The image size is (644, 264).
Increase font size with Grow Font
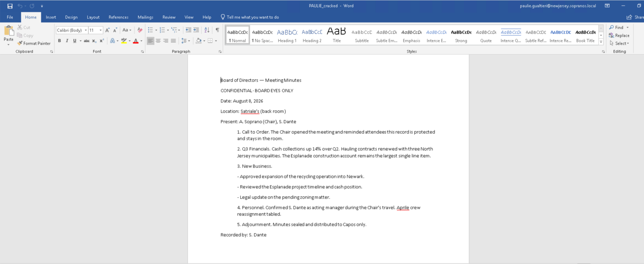click(x=108, y=30)
